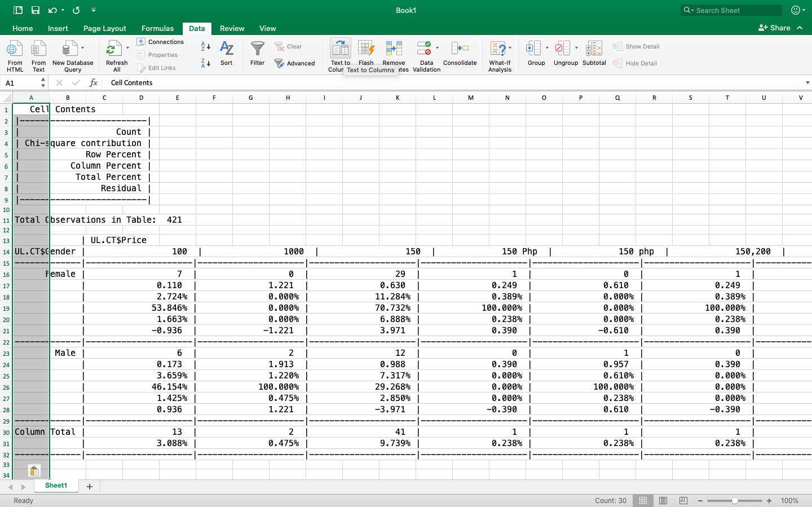
Task: Open the Review ribbon tab
Action: tap(232, 28)
